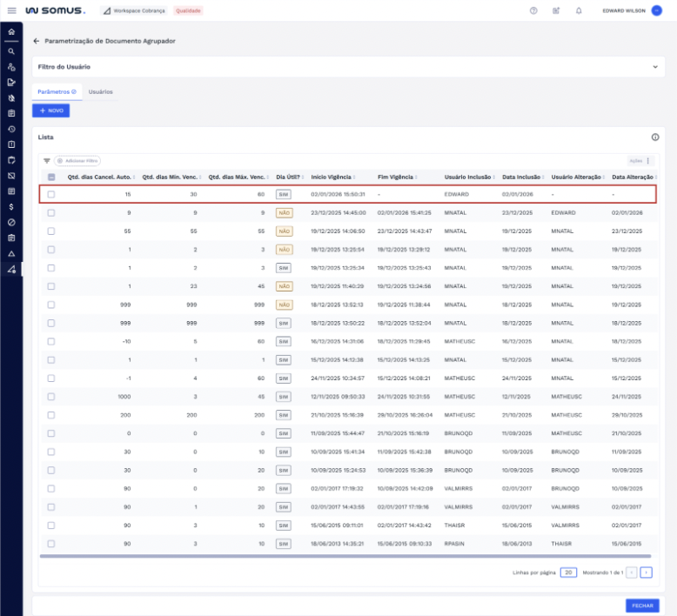Go back using the left arrow icon
677x616 pixels.
coord(36,41)
